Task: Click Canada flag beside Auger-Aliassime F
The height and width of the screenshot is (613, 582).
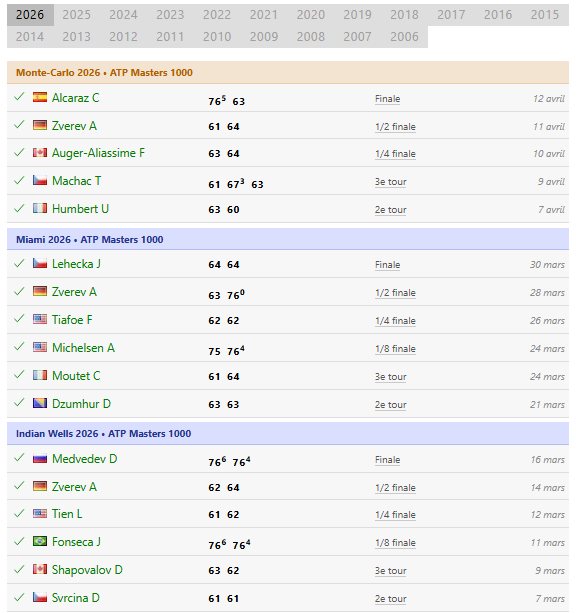Action: tap(39, 152)
